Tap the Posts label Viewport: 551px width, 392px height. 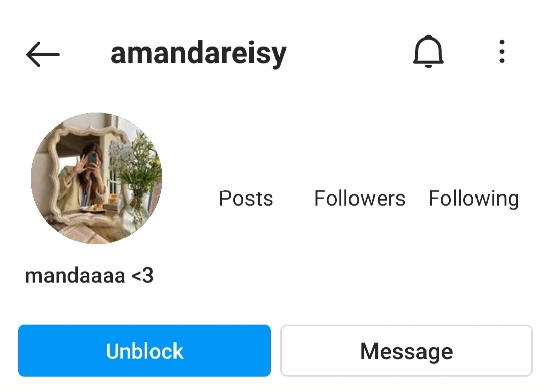pos(246,198)
